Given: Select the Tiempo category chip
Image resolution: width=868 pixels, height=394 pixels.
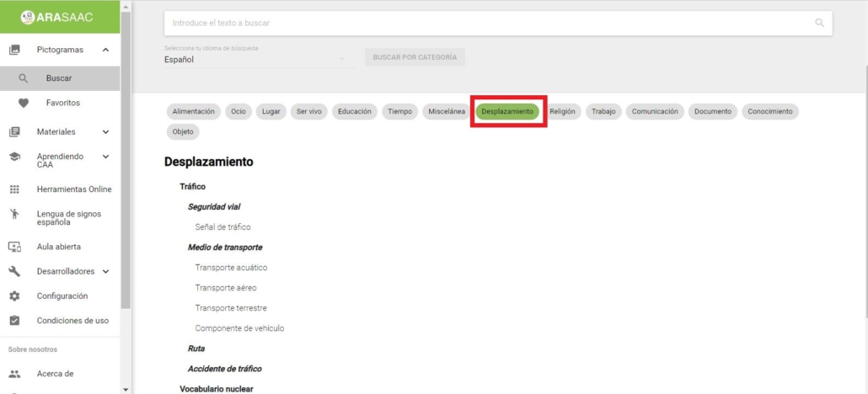Looking at the screenshot, I should (399, 111).
